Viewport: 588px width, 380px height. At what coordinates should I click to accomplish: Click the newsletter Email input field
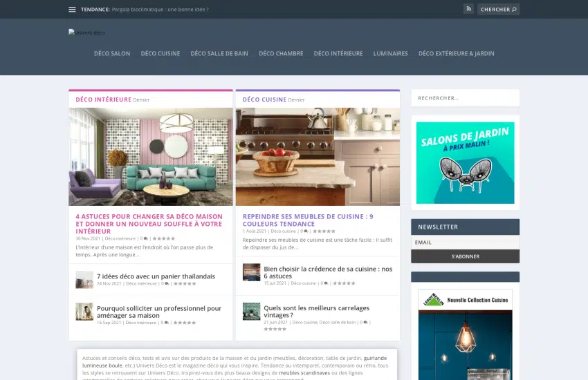pyautogui.click(x=465, y=243)
